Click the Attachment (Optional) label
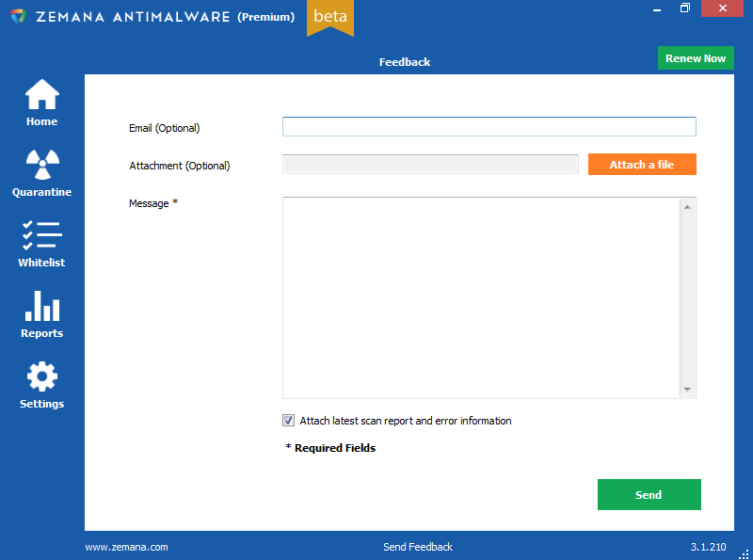 coord(180,166)
